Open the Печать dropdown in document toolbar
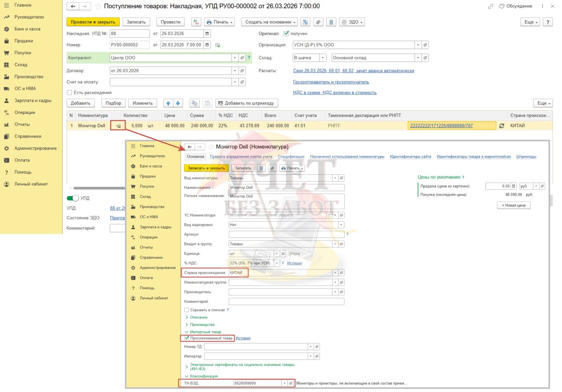 (x=219, y=22)
